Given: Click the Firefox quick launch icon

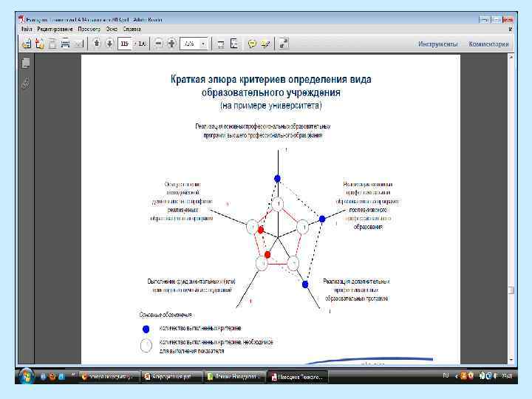Looking at the screenshot, I should (52, 376).
